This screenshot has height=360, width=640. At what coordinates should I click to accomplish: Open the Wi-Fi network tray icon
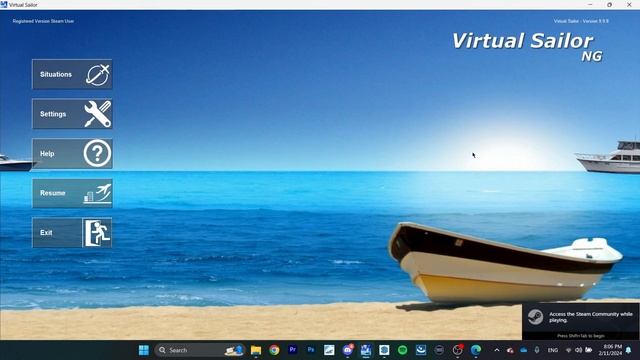[x=569, y=350]
